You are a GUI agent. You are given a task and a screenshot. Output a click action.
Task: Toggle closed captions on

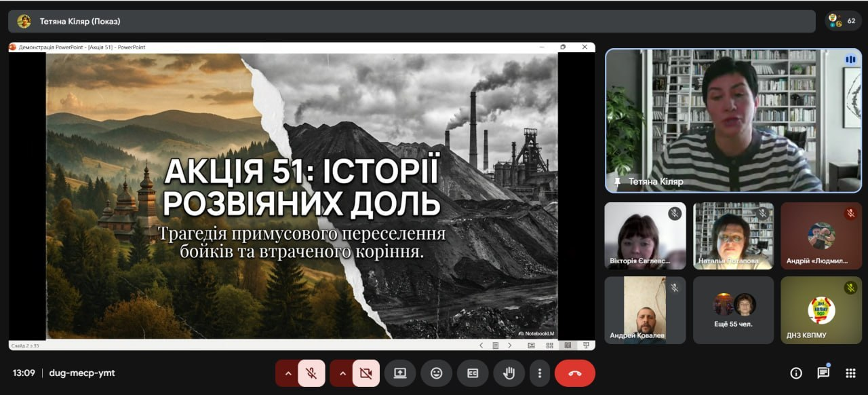(473, 373)
